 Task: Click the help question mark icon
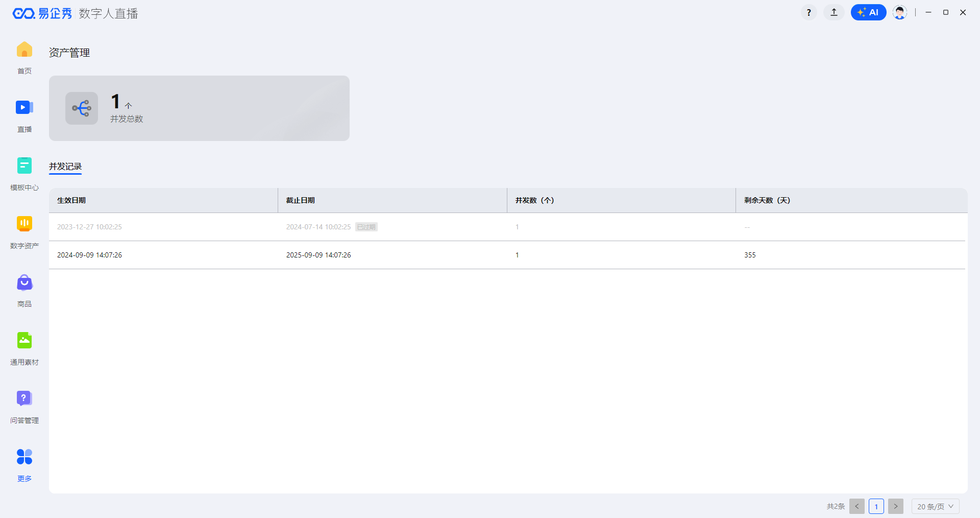pos(808,12)
